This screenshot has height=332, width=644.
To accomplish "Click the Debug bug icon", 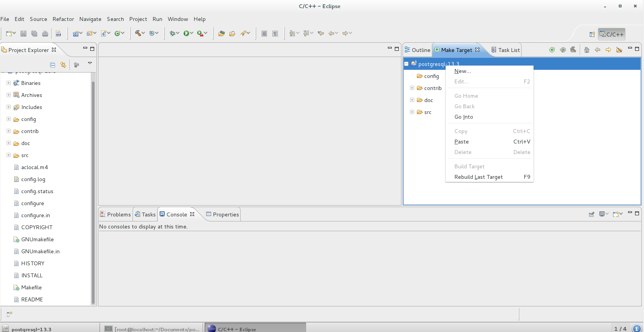I will click(x=172, y=33).
